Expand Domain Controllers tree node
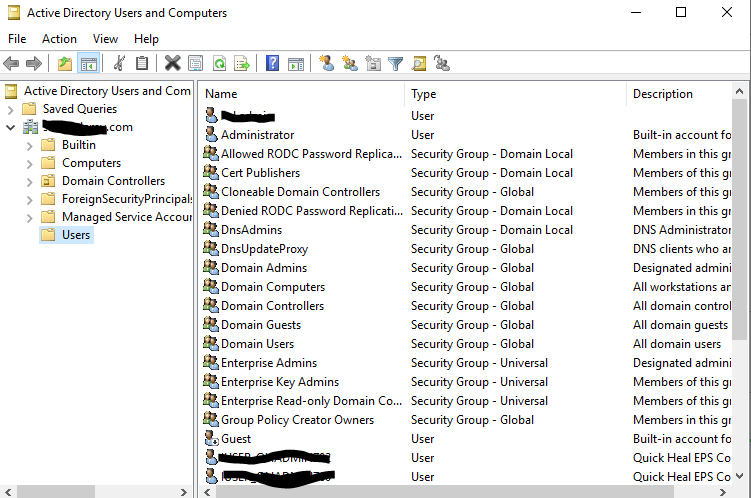This screenshot has width=751, height=498. pyautogui.click(x=30, y=182)
